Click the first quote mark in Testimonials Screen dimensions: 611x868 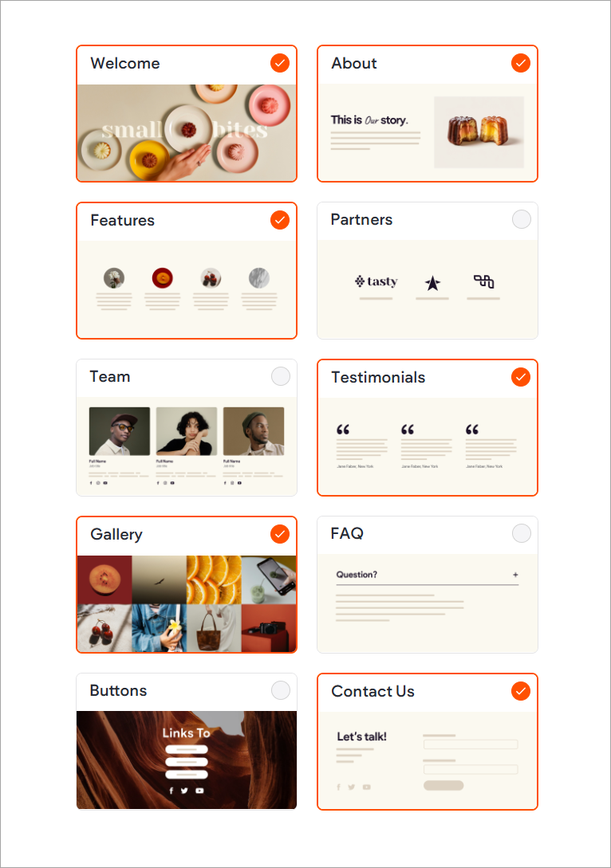click(x=343, y=430)
